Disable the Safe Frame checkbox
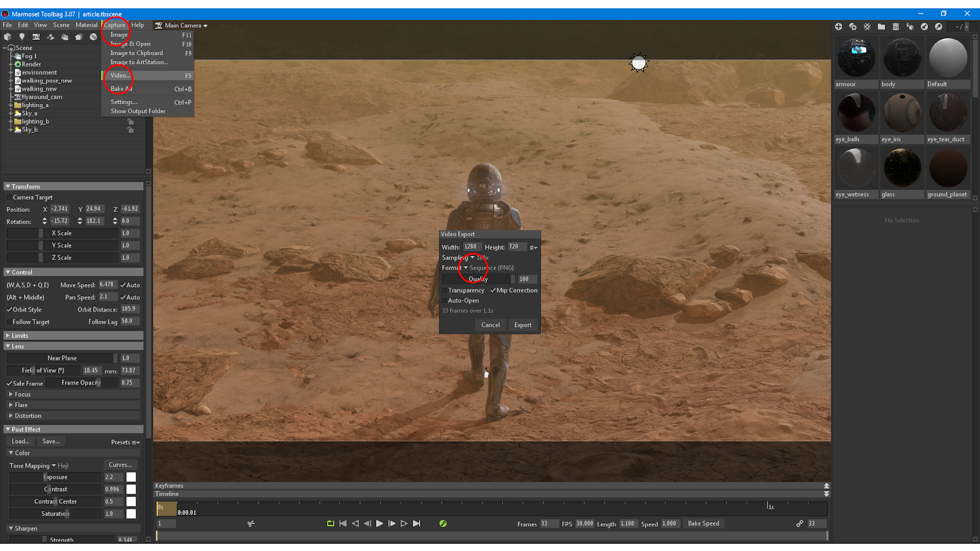This screenshot has width=980, height=551. [9, 384]
